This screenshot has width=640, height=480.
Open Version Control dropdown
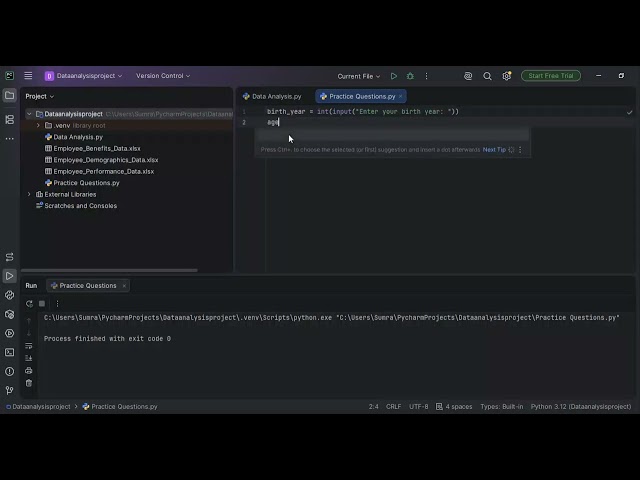click(x=163, y=76)
